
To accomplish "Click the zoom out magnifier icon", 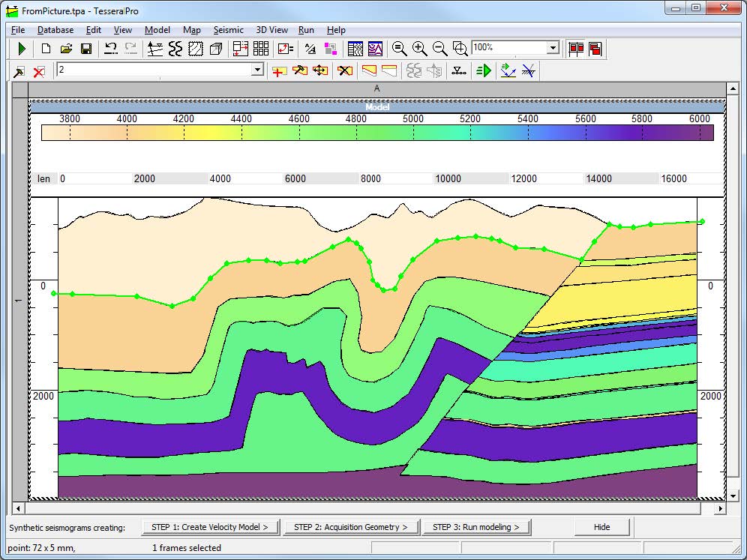I will (440, 49).
